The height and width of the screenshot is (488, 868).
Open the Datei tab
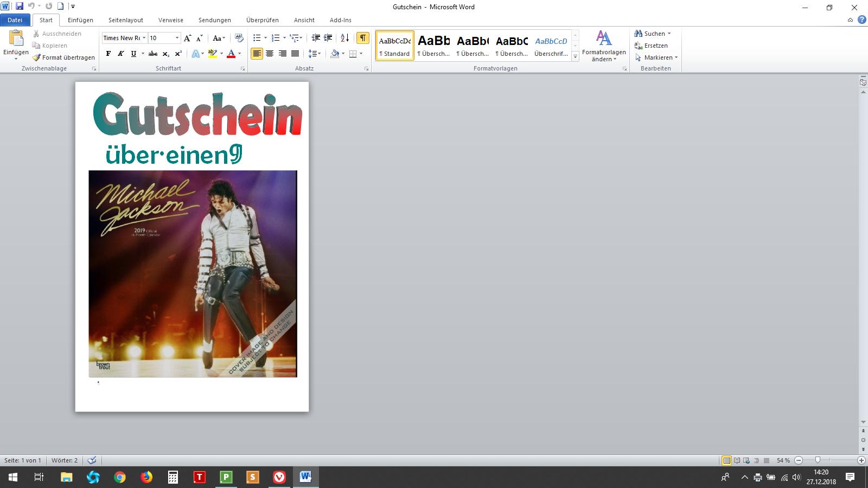point(15,20)
